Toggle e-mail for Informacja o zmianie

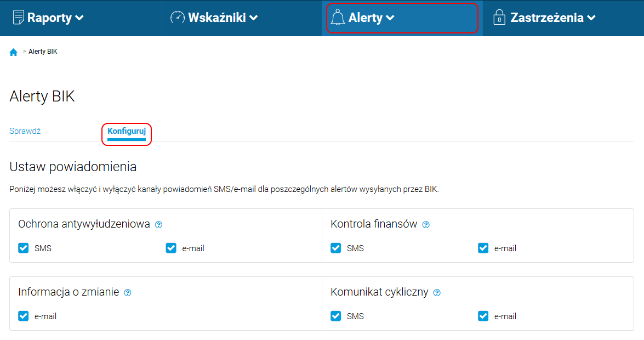click(x=24, y=316)
